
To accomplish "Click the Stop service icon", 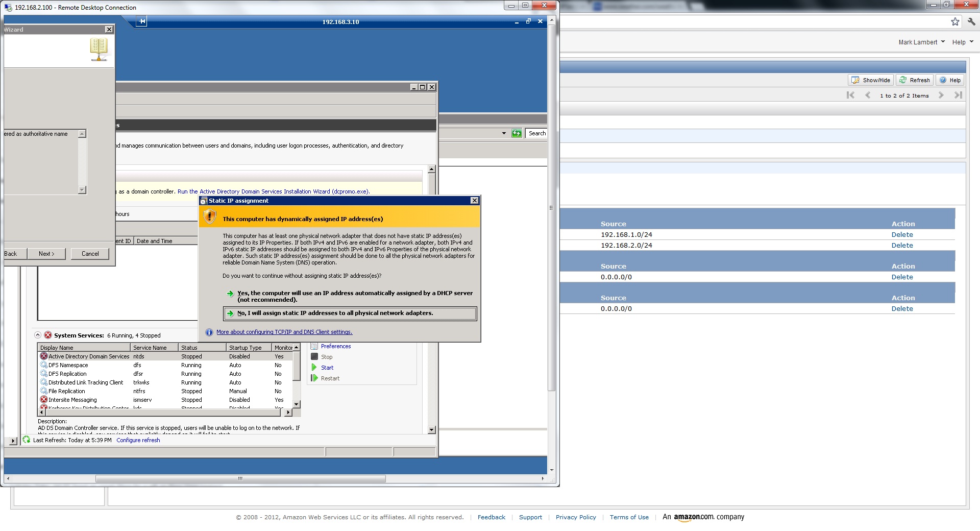I will tap(314, 357).
